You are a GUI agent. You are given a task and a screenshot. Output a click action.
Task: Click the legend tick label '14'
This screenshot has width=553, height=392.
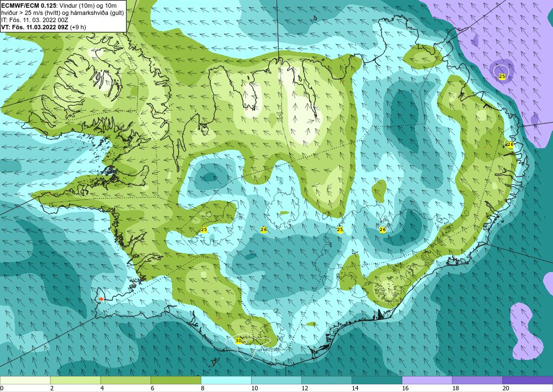coord(355,389)
